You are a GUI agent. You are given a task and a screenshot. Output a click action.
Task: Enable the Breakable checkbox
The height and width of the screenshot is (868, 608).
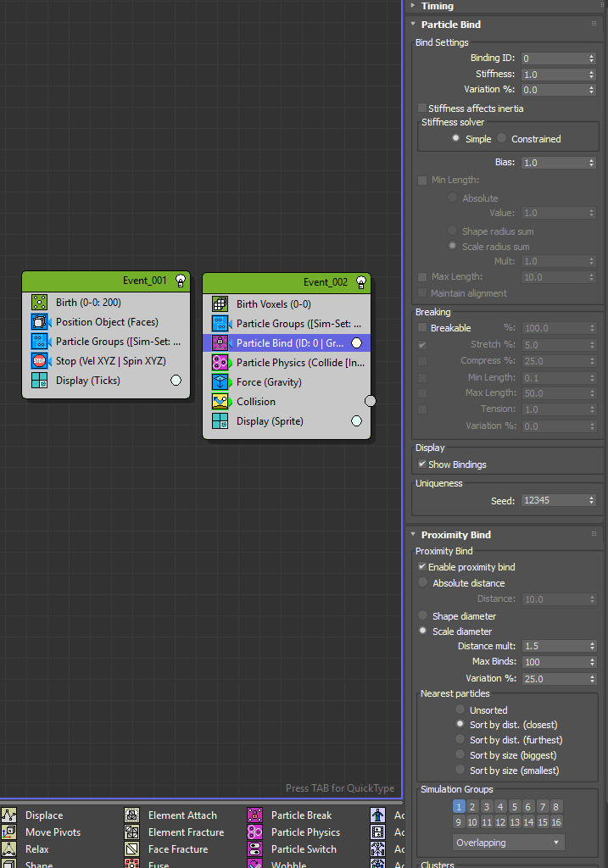pos(422,328)
